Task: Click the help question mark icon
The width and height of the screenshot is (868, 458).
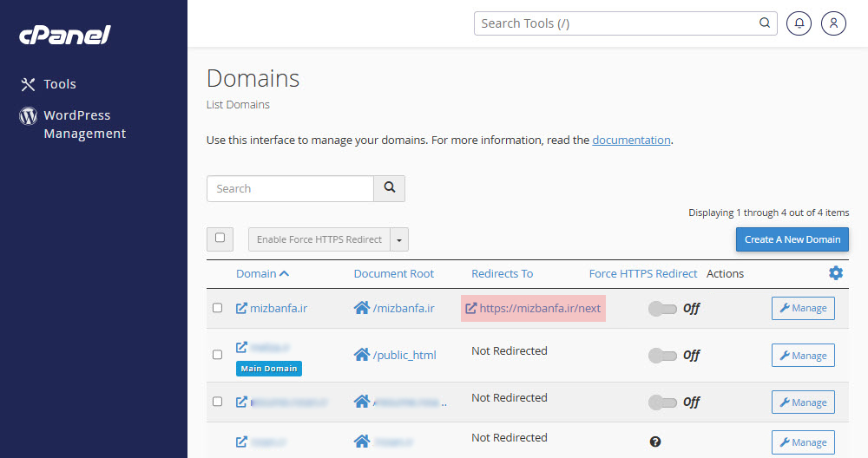Action: click(x=655, y=442)
